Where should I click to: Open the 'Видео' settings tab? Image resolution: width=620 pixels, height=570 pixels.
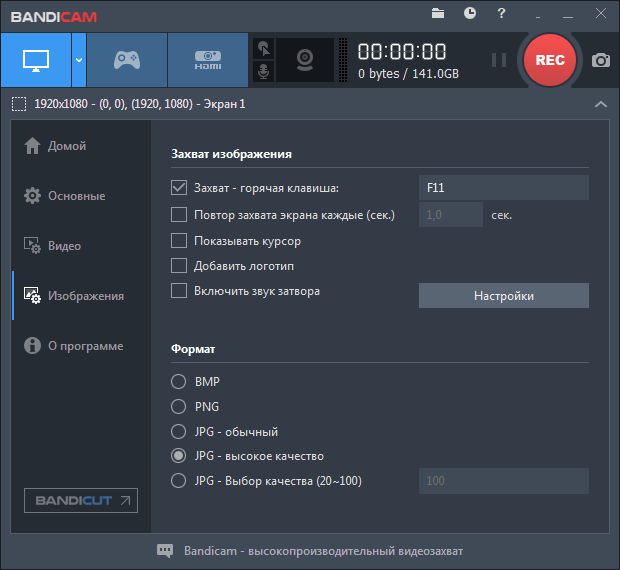tap(65, 246)
